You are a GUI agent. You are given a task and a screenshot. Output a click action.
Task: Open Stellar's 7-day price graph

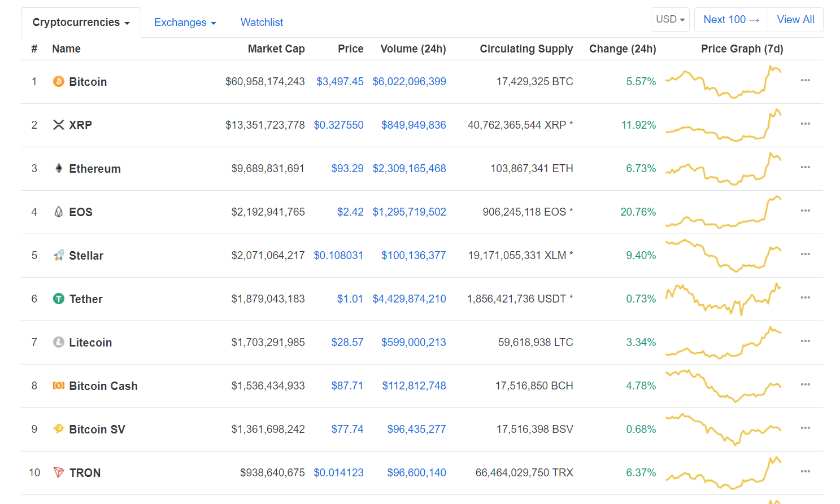pyautogui.click(x=724, y=256)
